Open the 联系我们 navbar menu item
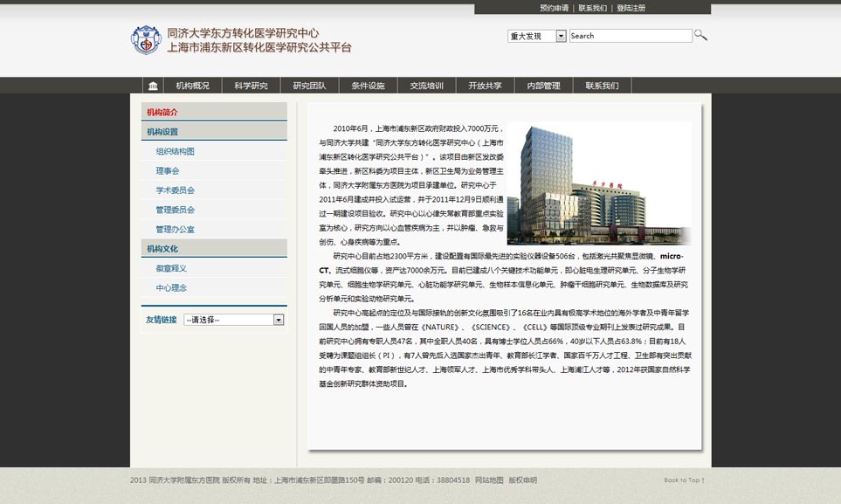 point(602,86)
